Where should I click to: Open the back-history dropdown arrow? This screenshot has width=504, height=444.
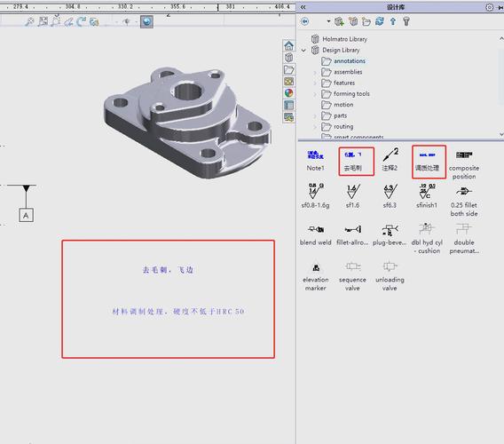tap(328, 21)
